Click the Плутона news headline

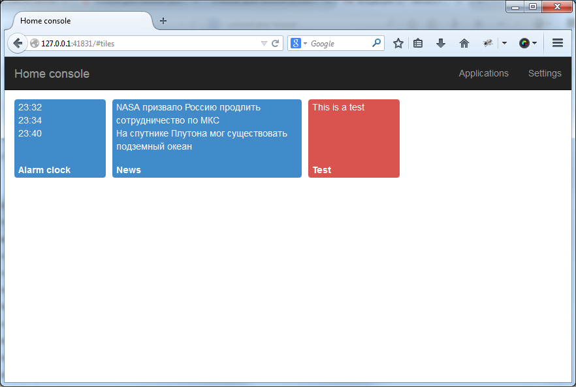202,140
